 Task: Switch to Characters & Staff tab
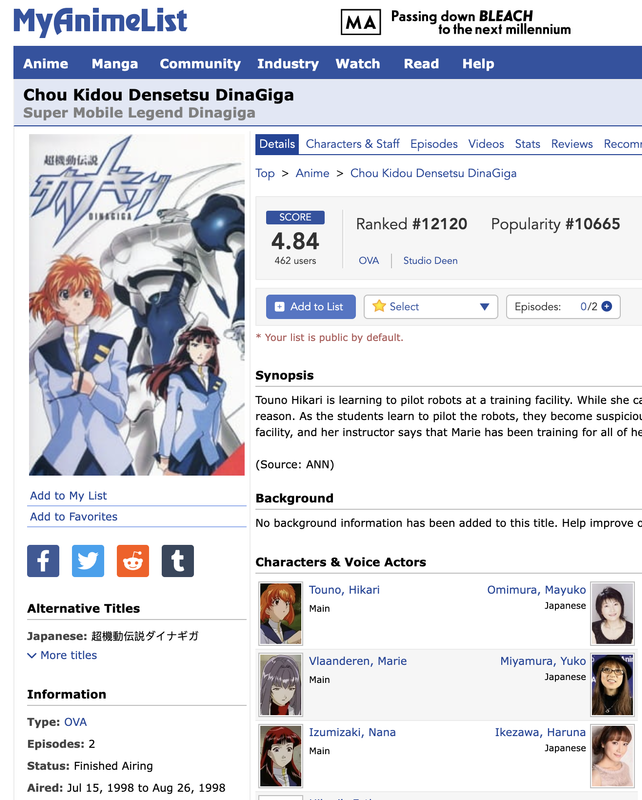[x=352, y=144]
